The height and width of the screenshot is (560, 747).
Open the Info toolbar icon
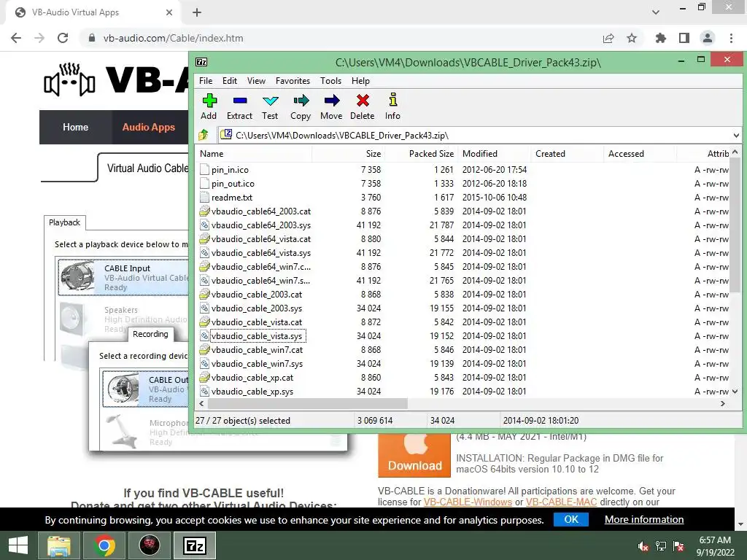coord(392,100)
